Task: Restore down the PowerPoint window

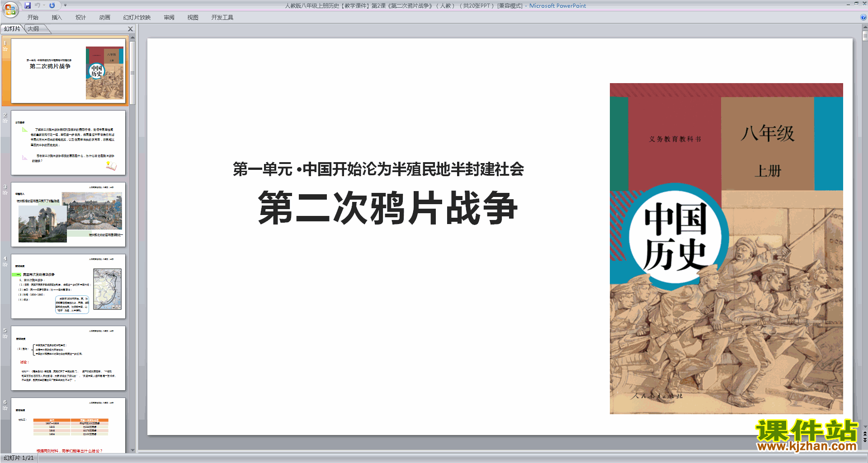Action: (856, 4)
